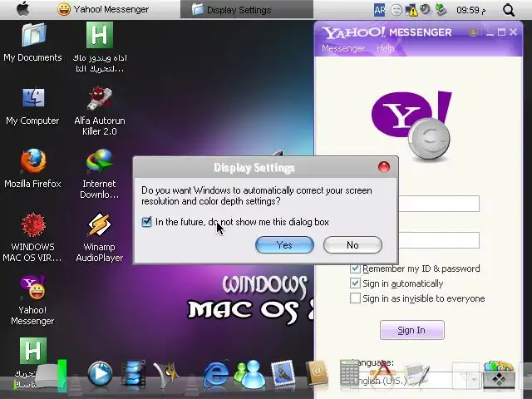This screenshot has height=399, width=532.
Task: Open the film strip movie icon in the dock
Action: pyautogui.click(x=134, y=375)
